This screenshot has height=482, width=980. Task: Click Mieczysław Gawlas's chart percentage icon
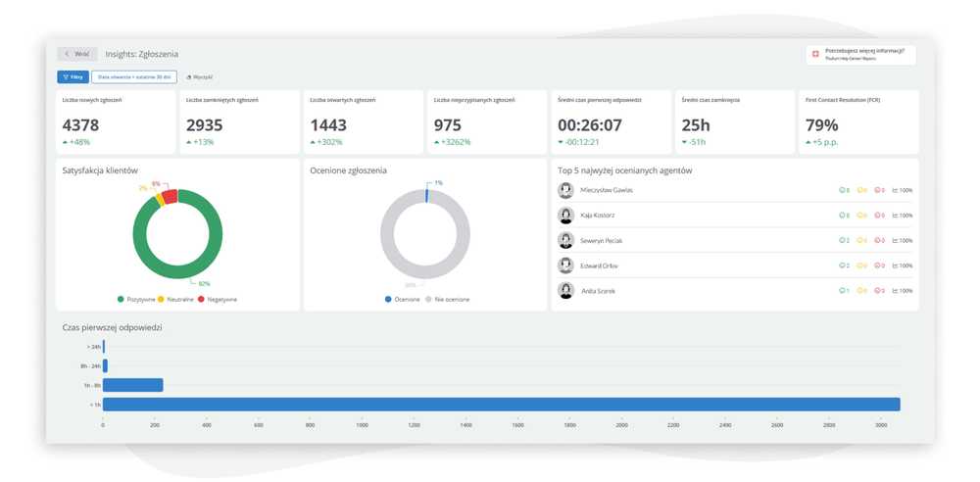pos(896,190)
